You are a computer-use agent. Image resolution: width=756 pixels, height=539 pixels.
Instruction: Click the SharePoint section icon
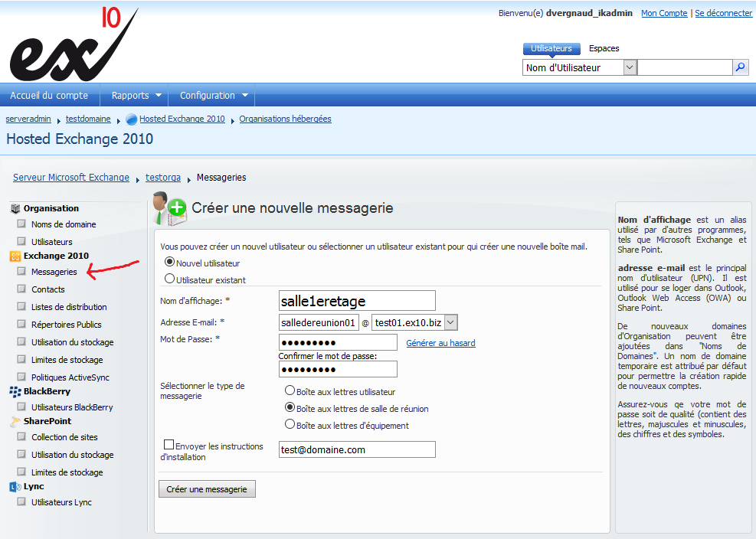(x=15, y=421)
